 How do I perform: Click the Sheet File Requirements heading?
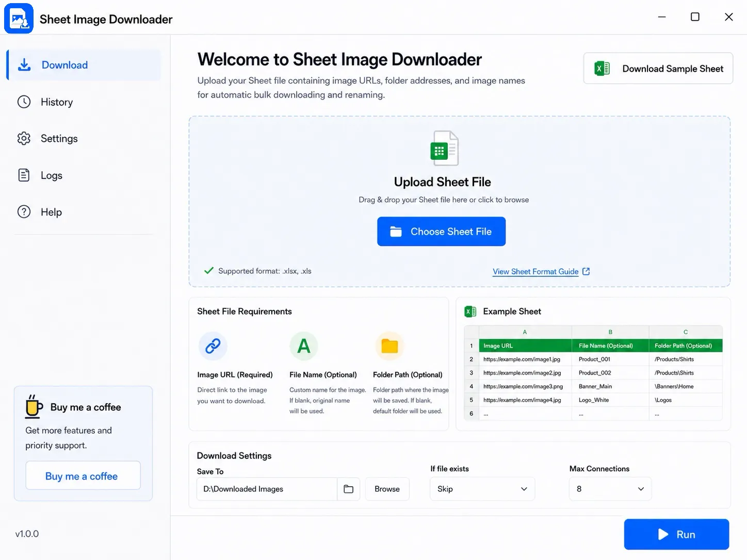coord(245,311)
